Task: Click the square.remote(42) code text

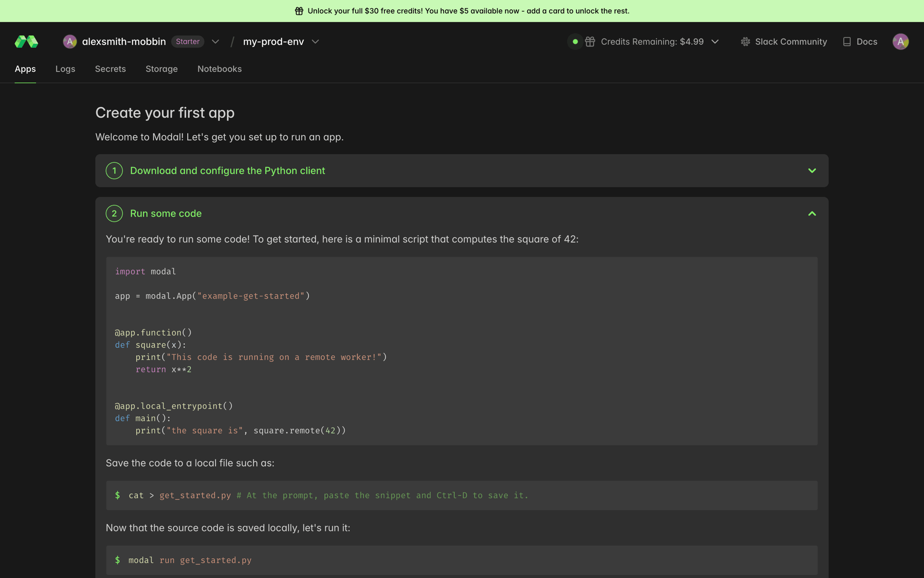Action: pyautogui.click(x=297, y=431)
